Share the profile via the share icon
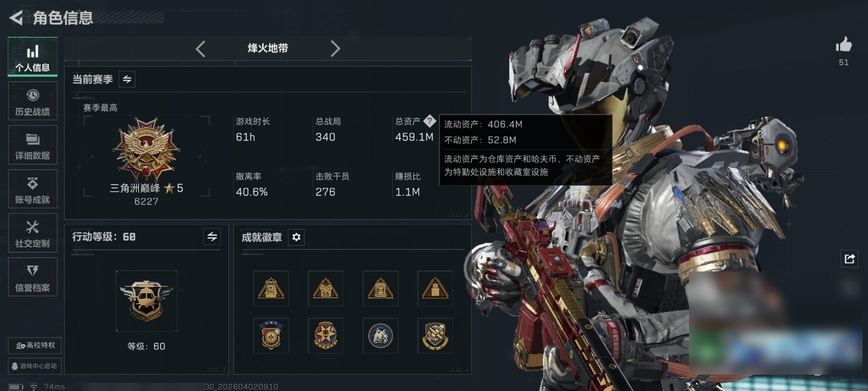868x391 pixels. pos(850,258)
